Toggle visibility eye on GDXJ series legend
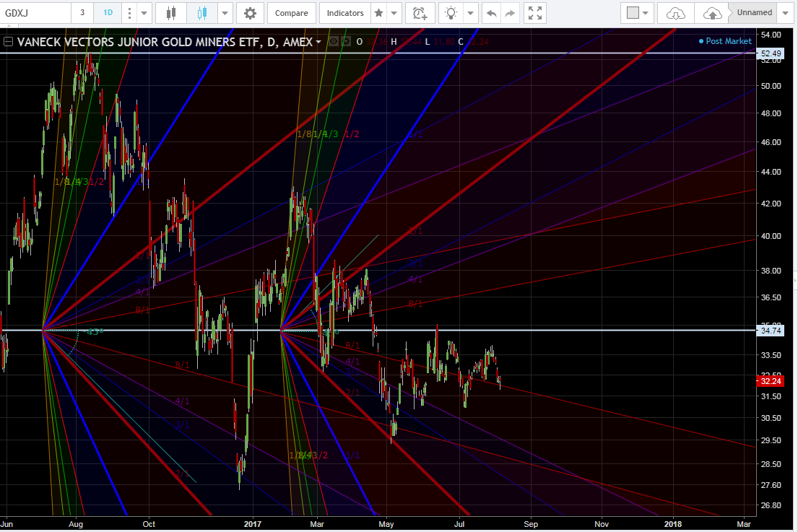This screenshot has height=532, width=798. (334, 42)
